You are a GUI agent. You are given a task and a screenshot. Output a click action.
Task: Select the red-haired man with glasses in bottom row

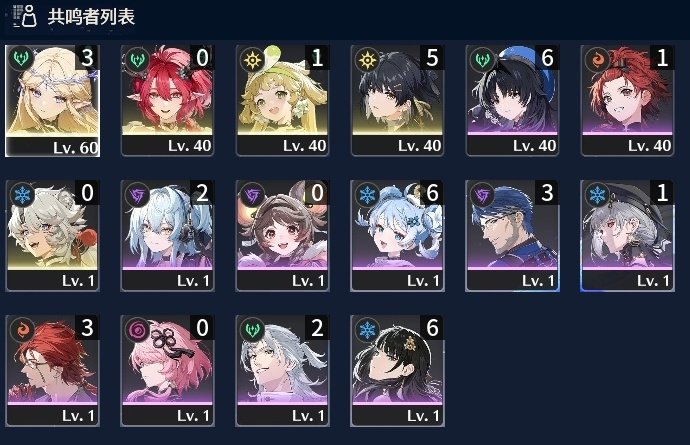pyautogui.click(x=52, y=371)
